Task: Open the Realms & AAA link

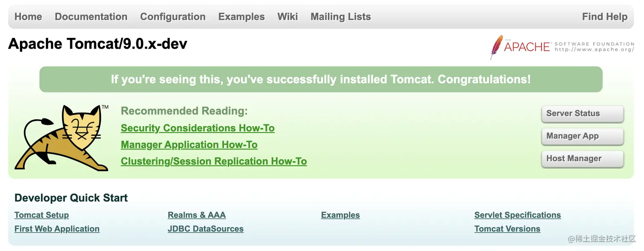Action: coord(197,215)
